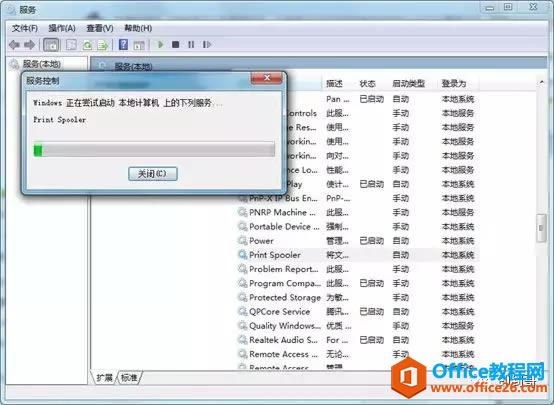Click the gear icon beside Print Spooler

[243, 255]
